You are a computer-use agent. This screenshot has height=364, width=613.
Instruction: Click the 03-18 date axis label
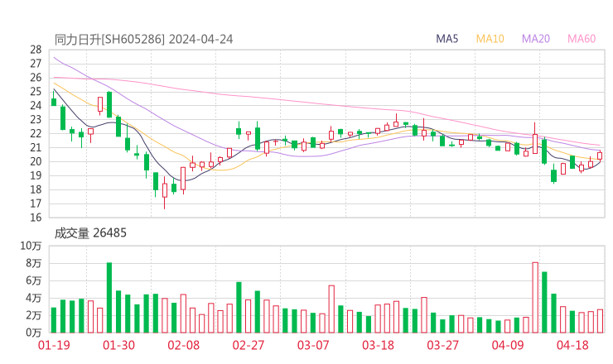[x=378, y=345]
